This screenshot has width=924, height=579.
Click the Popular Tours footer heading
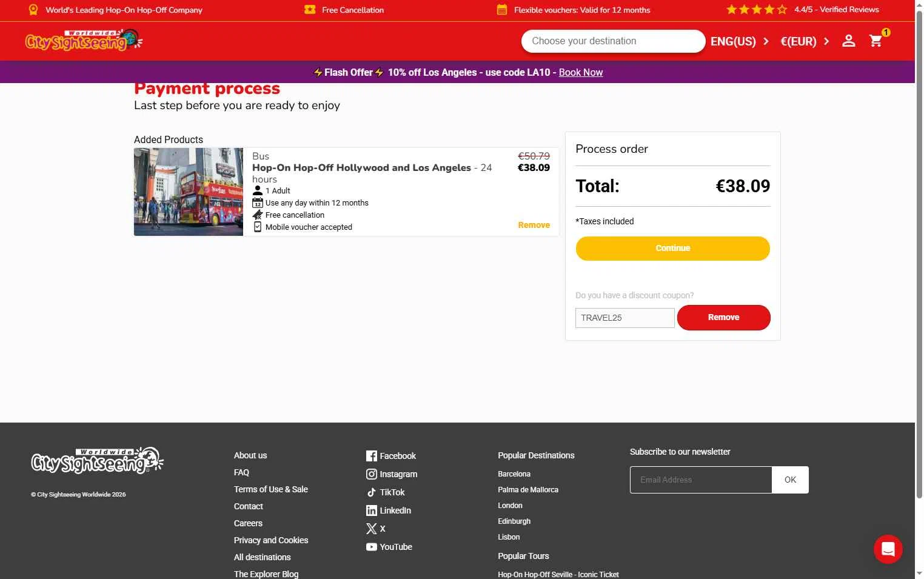(523, 556)
